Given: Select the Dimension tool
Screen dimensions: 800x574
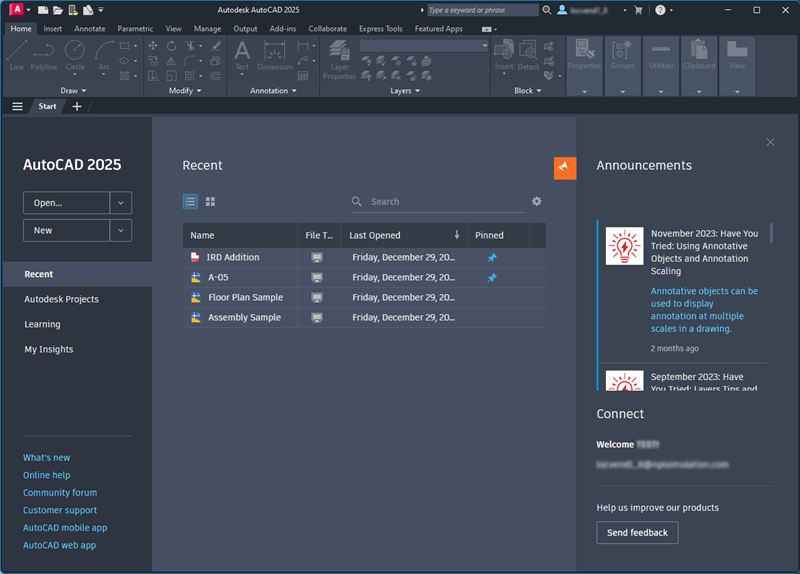Looking at the screenshot, I should [x=275, y=55].
